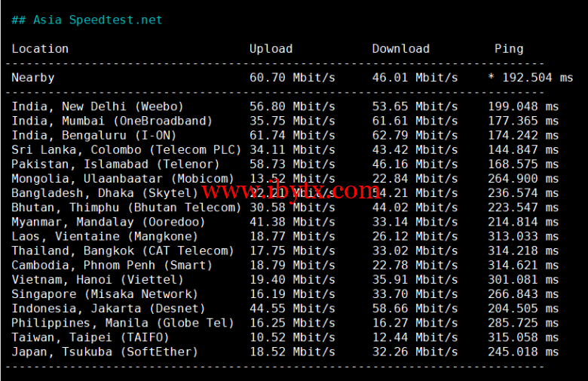Image resolution: width=588 pixels, height=381 pixels.
Task: Click the Location column header
Action: [40, 49]
